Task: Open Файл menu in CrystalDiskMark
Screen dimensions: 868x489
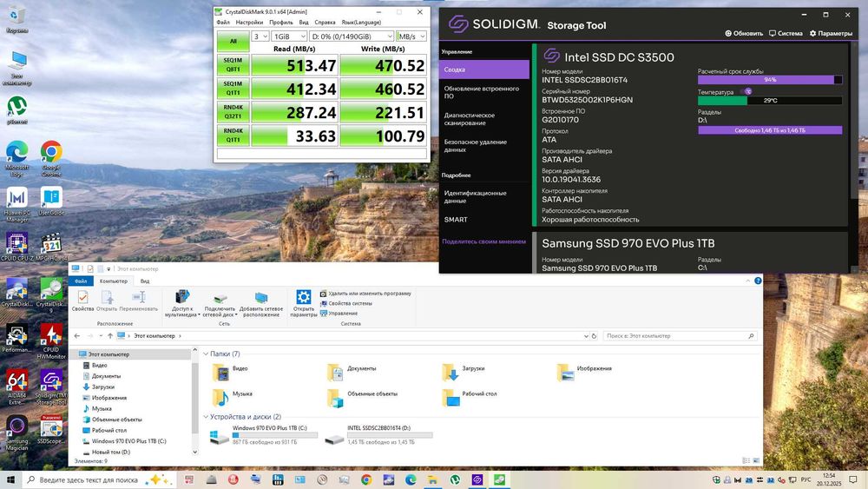Action: point(223,23)
